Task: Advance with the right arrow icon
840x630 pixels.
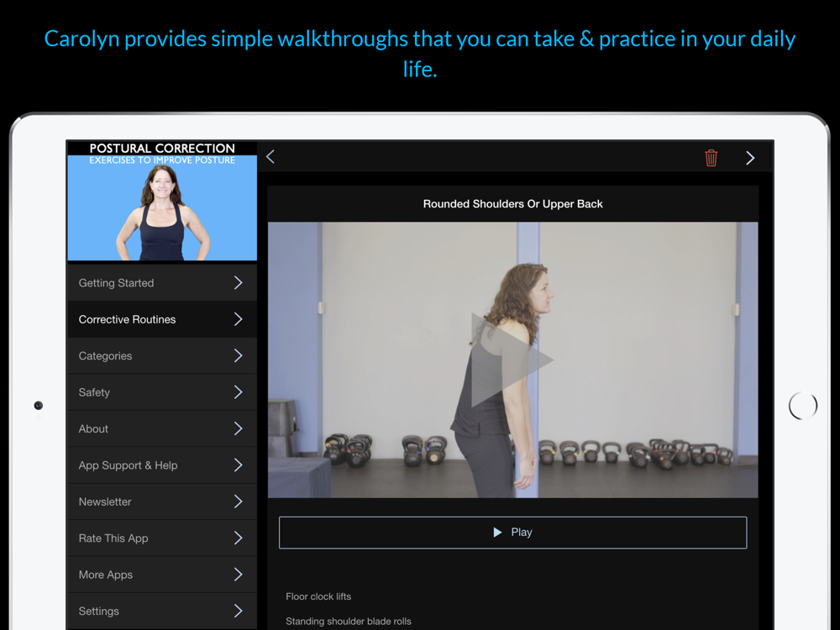Action: [750, 158]
